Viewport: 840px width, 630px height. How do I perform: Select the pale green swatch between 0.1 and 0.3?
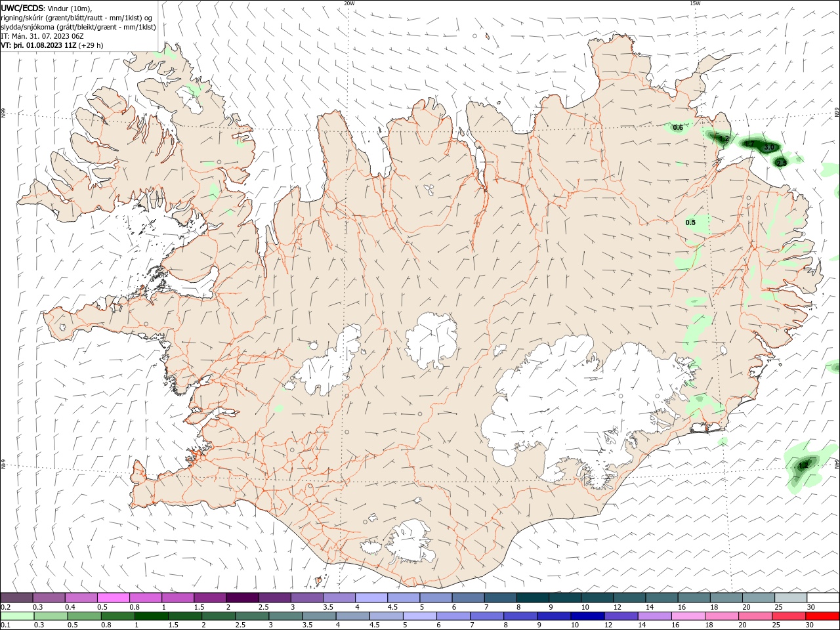click(17, 616)
